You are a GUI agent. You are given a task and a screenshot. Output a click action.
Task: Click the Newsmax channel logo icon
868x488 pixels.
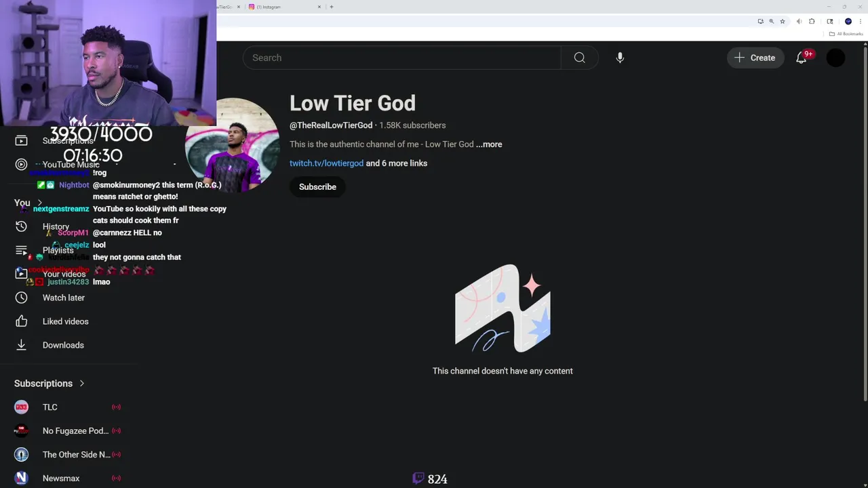[21, 479]
